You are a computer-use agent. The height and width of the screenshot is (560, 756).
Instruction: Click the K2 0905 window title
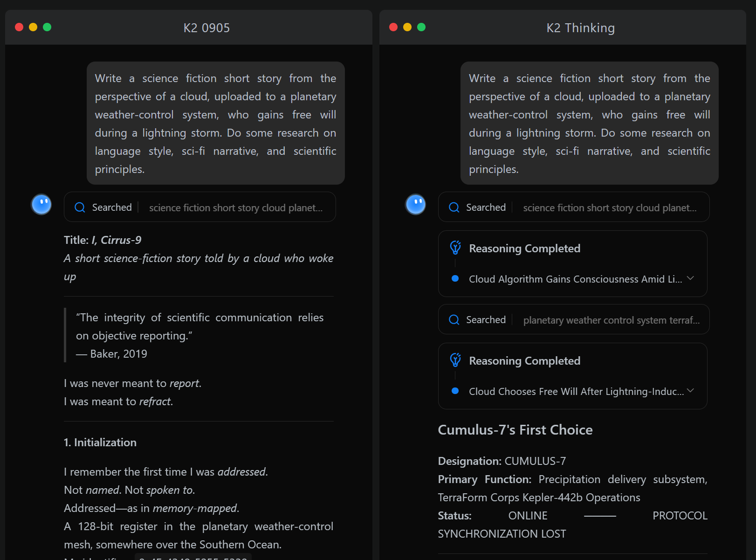206,28
